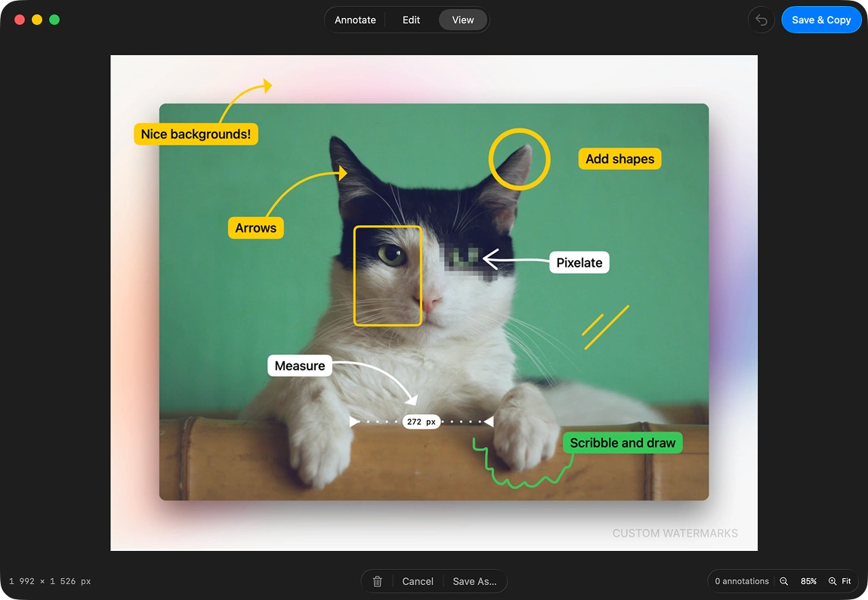Open the Save As... dialog
The image size is (868, 600).
click(x=474, y=581)
